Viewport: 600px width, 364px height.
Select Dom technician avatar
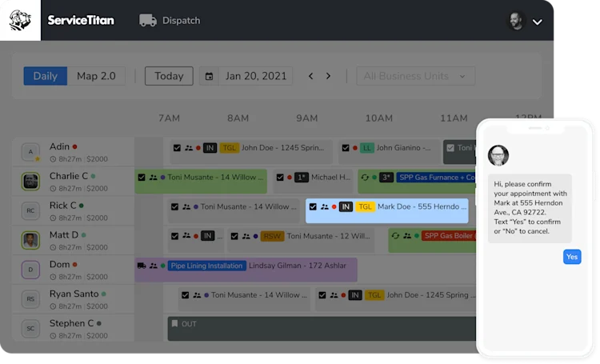[x=30, y=270]
